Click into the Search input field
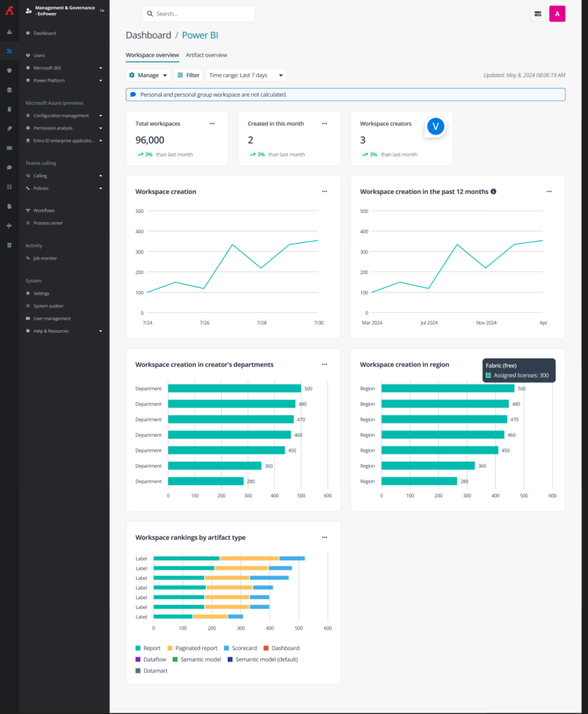This screenshot has height=714, width=588. 198,13
